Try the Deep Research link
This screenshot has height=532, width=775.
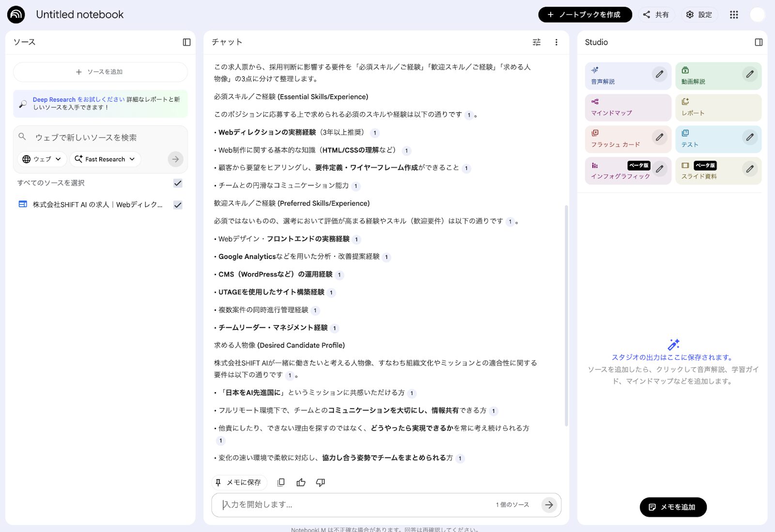[53, 99]
